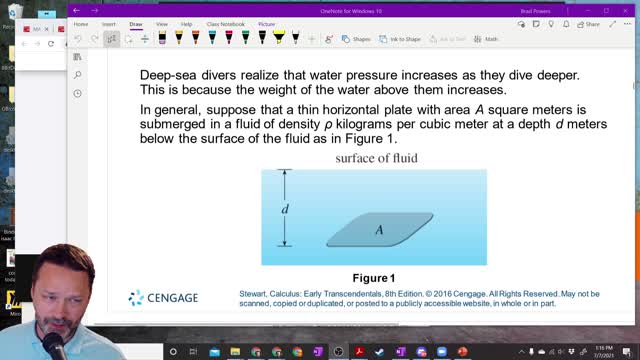Viewport: 640px width, 360px height.
Task: Open Adobe Acrobat from the taskbar
Action: 359,351
